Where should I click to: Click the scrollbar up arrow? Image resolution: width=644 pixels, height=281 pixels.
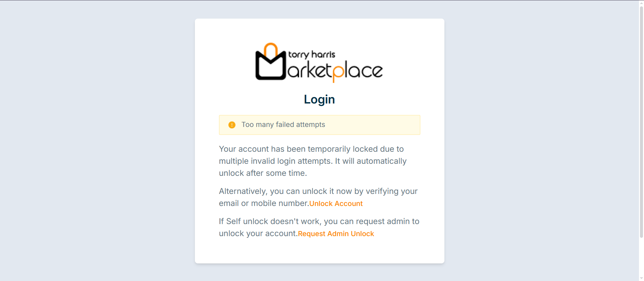(x=641, y=2)
